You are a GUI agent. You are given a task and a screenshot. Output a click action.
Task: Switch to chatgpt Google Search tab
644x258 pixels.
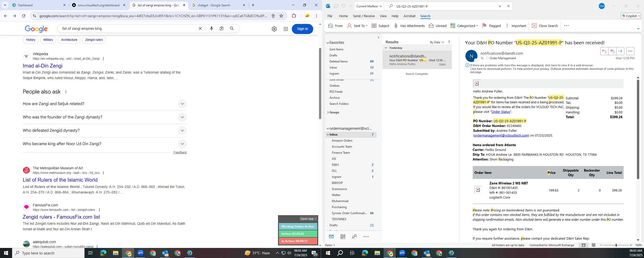coord(218,5)
